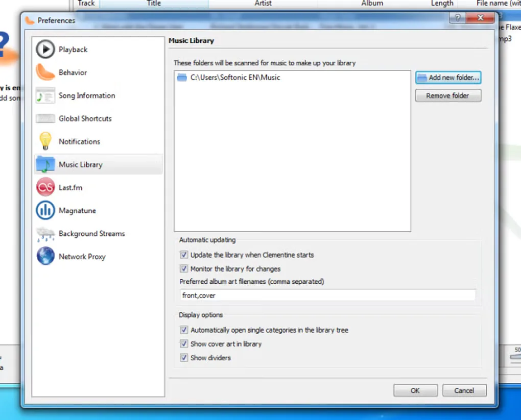Toggle Automatically open single categories checkbox
The height and width of the screenshot is (420, 521).
pos(183,330)
